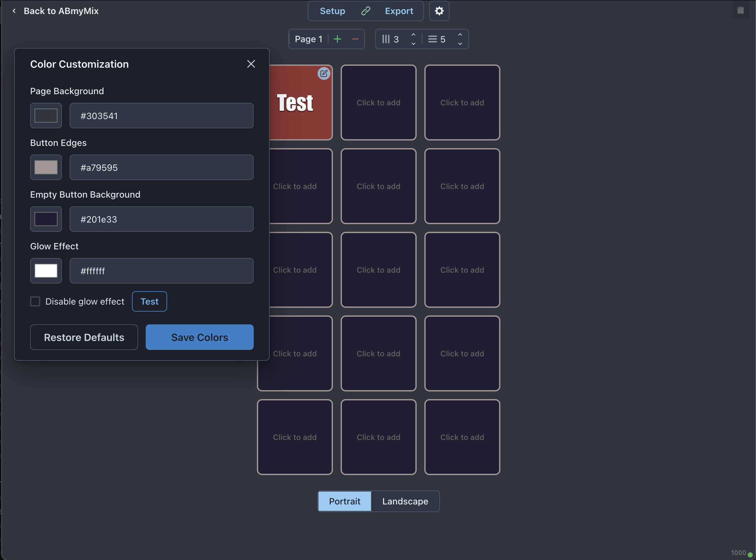Increase the row count stepper

459,34
